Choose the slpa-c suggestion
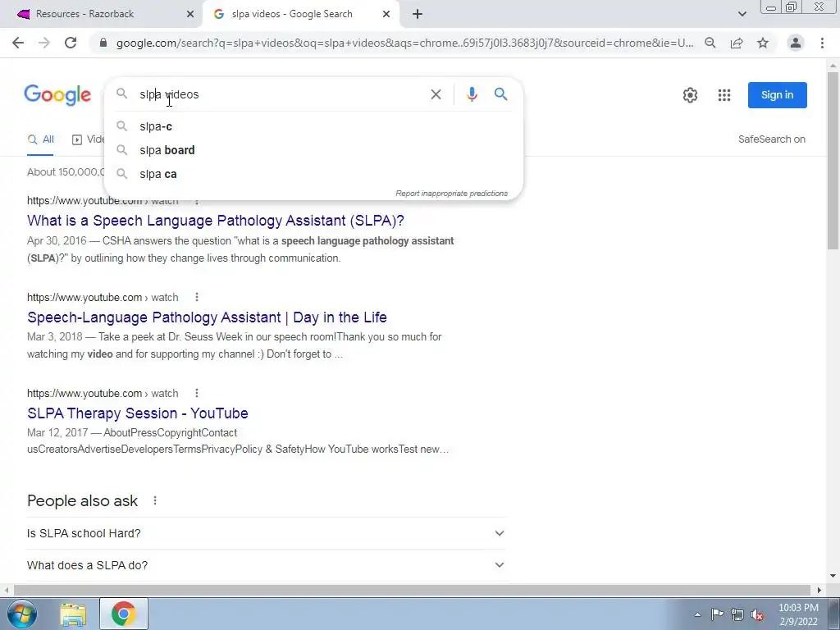This screenshot has width=840, height=630. pos(313,126)
